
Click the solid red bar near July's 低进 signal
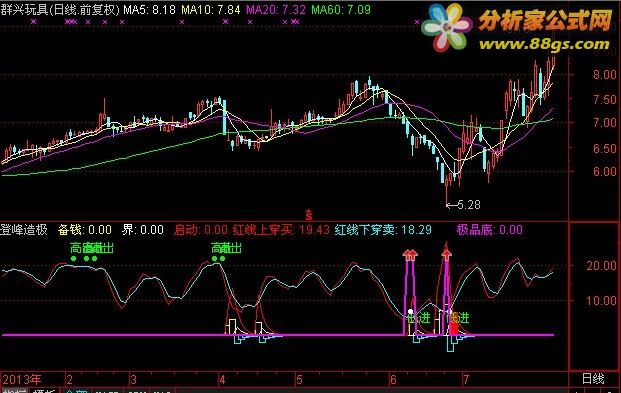[454, 326]
